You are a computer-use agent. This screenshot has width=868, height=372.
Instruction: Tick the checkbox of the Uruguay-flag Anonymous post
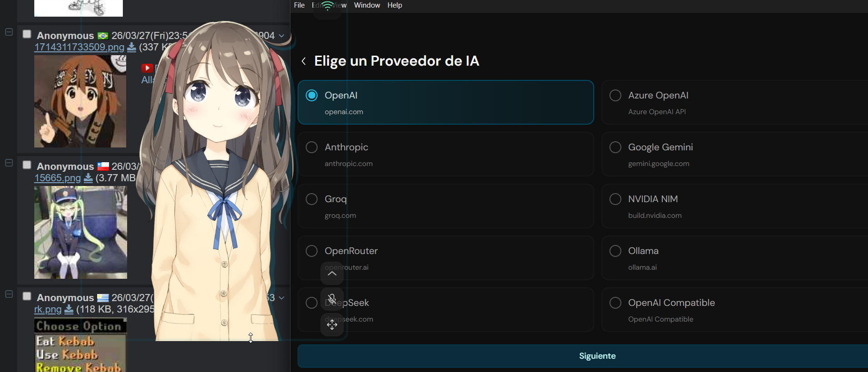pyautogui.click(x=27, y=296)
